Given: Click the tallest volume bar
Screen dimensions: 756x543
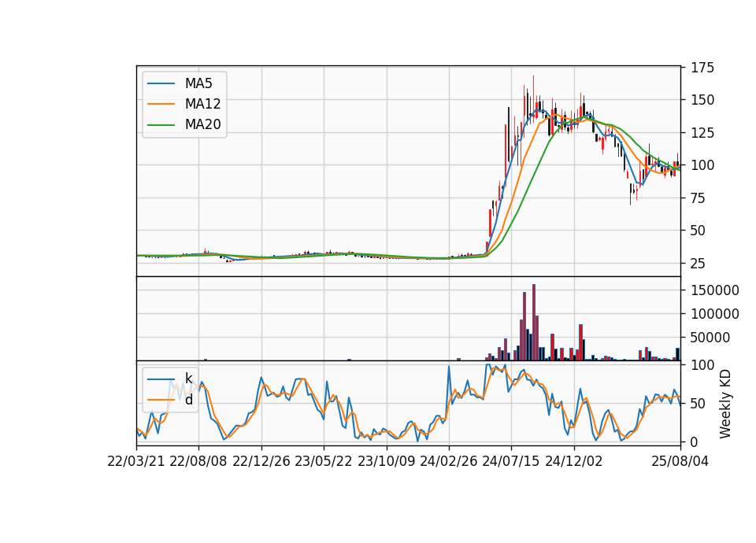Looking at the screenshot, I should tap(534, 323).
